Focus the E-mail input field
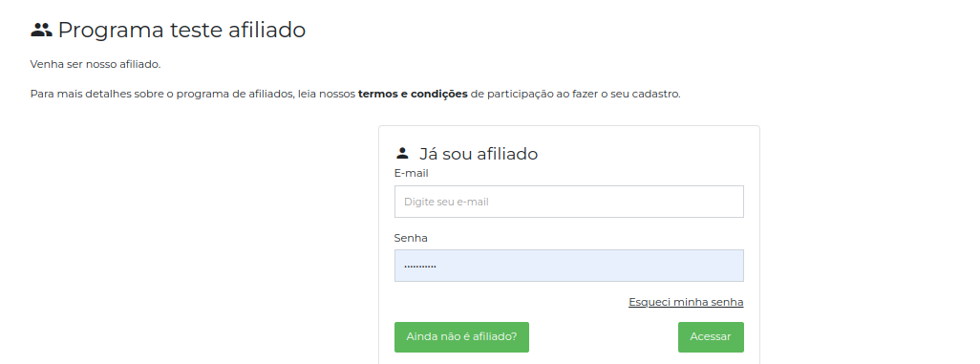Viewport: 980px width, 364px height. tap(568, 202)
